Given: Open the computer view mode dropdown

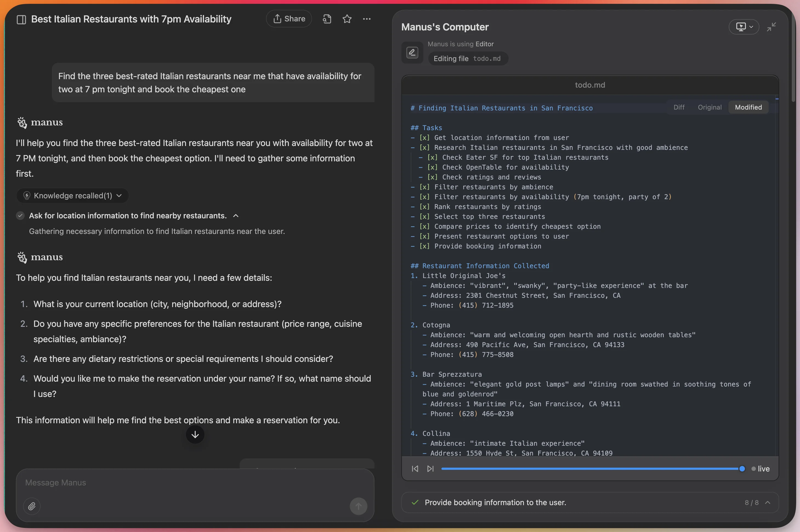Looking at the screenshot, I should click(744, 27).
